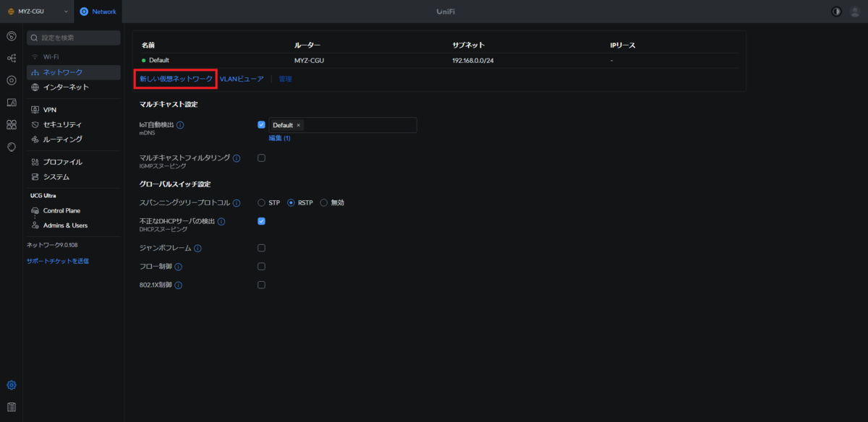Show info for マルチキャストフィルタリング
Image resolution: width=868 pixels, height=422 pixels.
(236, 158)
